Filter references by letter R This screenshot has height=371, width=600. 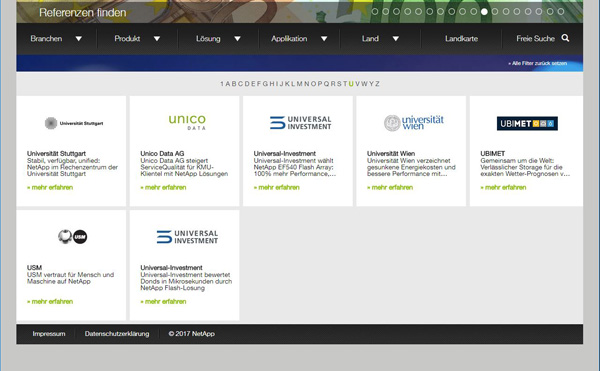coord(333,84)
